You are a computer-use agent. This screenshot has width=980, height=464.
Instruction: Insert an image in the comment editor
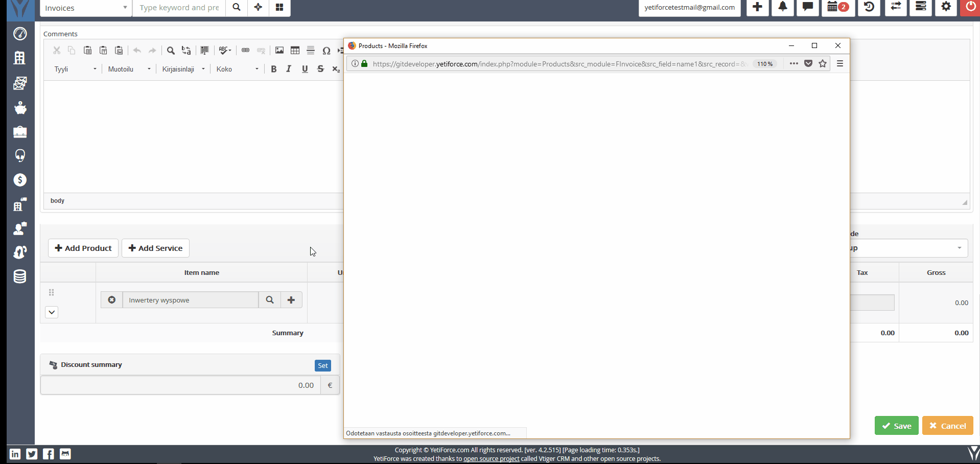click(279, 50)
